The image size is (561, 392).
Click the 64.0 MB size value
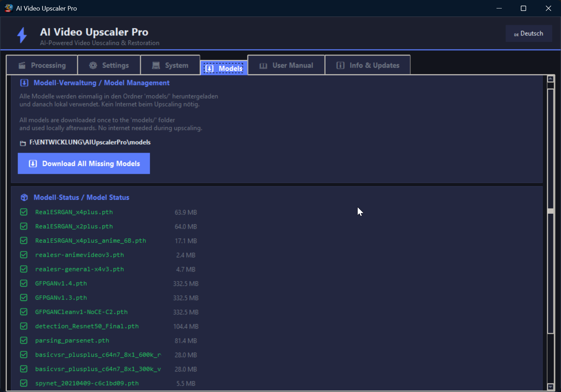(186, 226)
